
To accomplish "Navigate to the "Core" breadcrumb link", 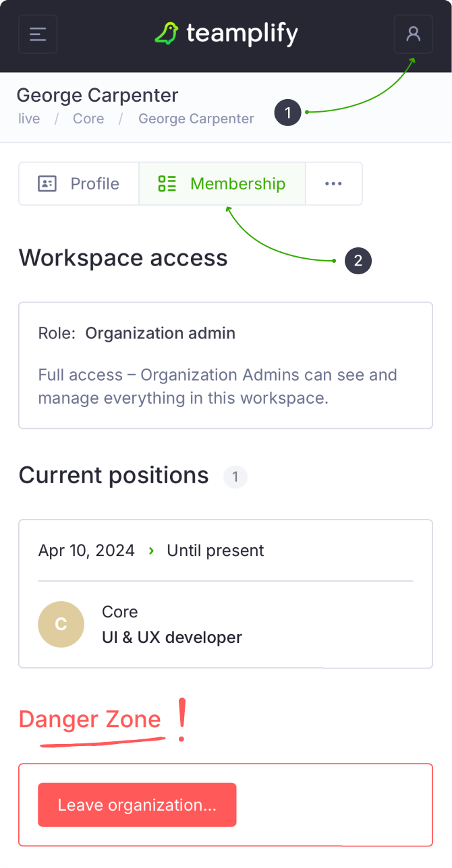I will [88, 119].
